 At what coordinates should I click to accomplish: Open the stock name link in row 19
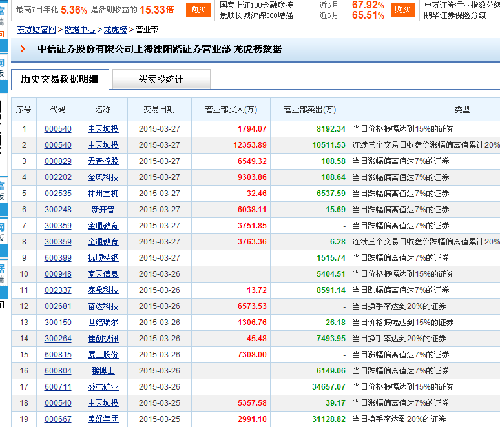(103, 419)
